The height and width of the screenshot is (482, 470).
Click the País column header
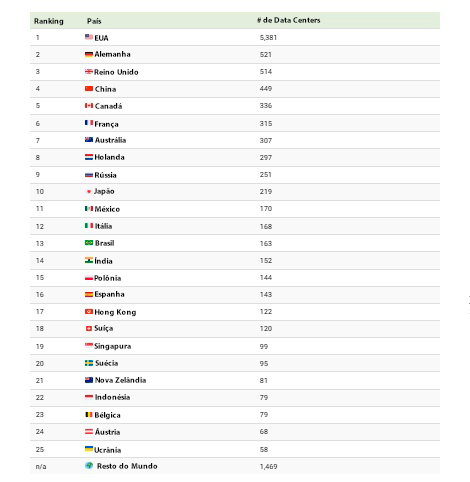[x=94, y=21]
